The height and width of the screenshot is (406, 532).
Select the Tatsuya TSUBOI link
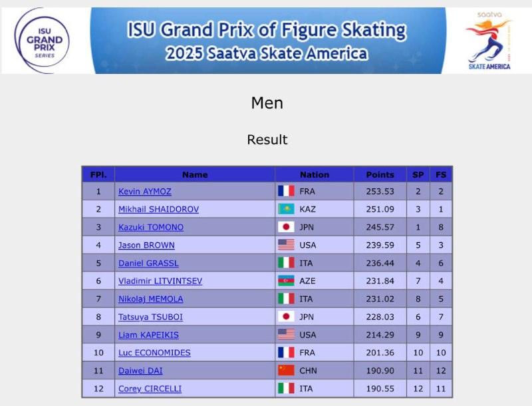(150, 317)
